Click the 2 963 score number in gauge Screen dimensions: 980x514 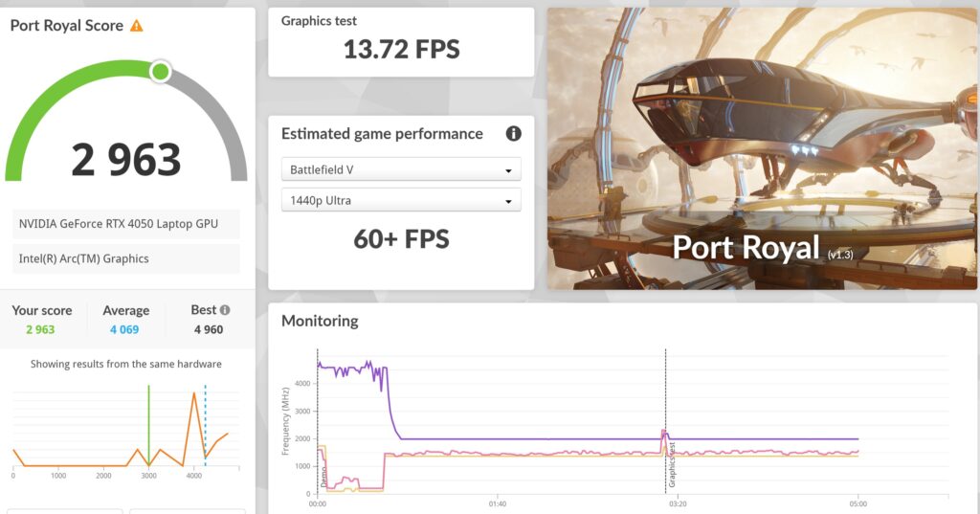pos(125,160)
